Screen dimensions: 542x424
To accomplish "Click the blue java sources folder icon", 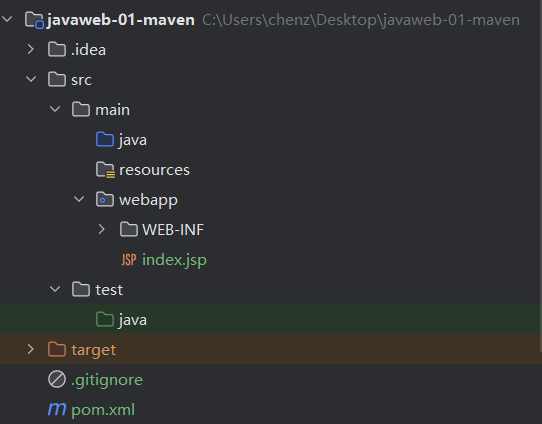I will coord(105,140).
